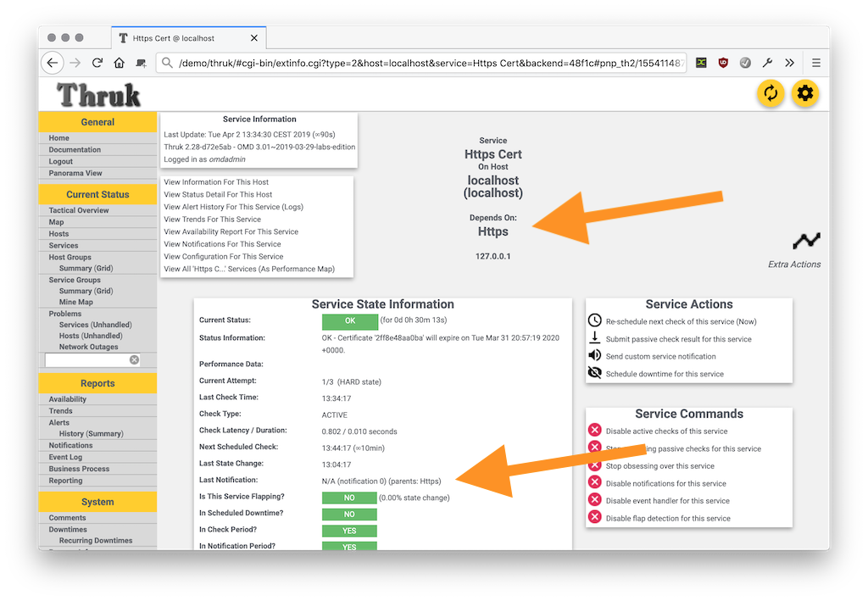Open Home in General menu
Viewport: 868px width, 601px height.
58,138
